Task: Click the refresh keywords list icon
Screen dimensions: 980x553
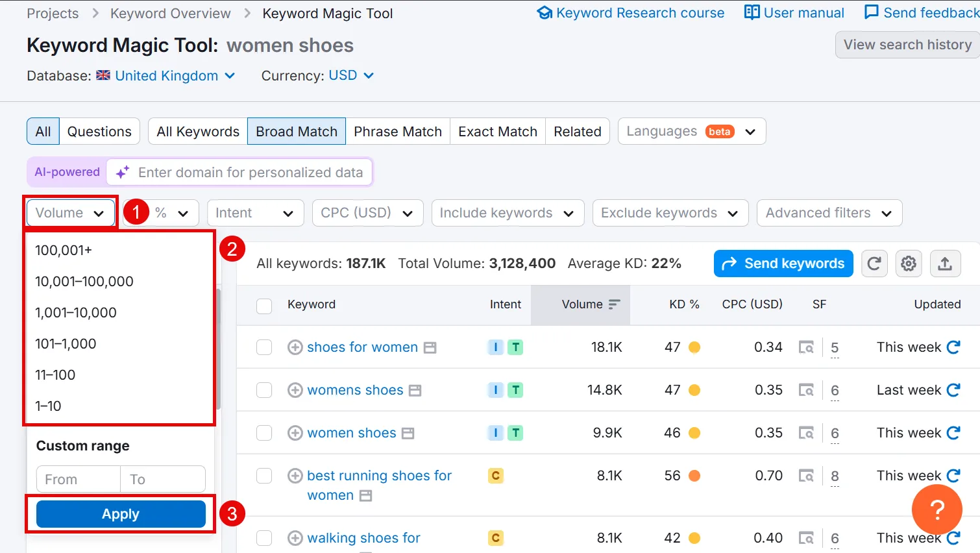Action: [874, 264]
